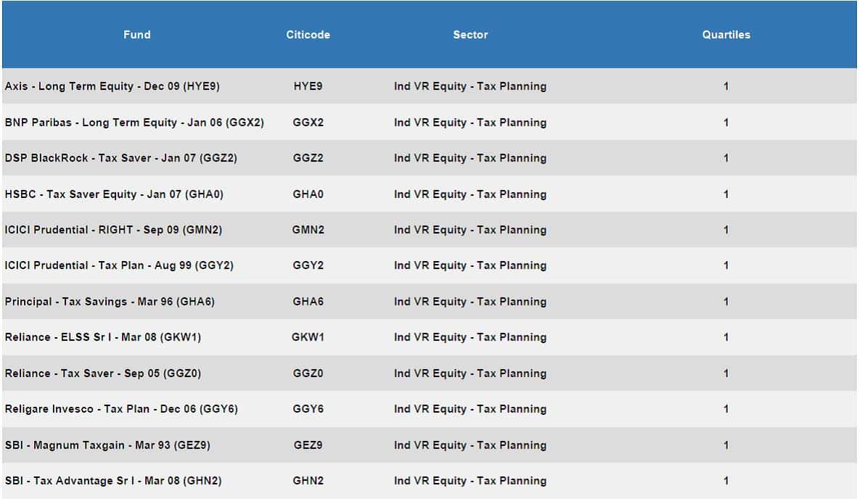862x504 pixels.
Task: Open Axis Long Term Equity fund
Action: click(112, 86)
